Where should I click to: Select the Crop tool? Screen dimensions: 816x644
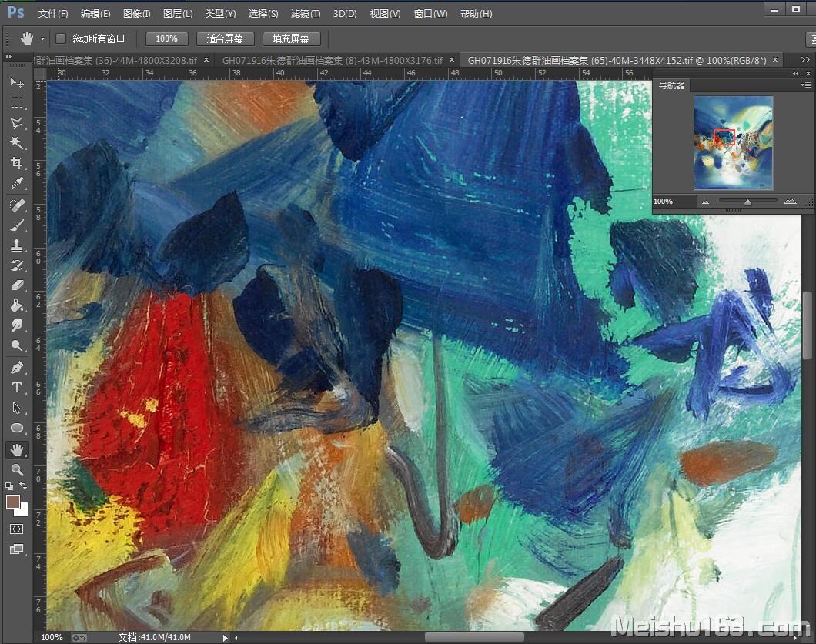click(17, 163)
